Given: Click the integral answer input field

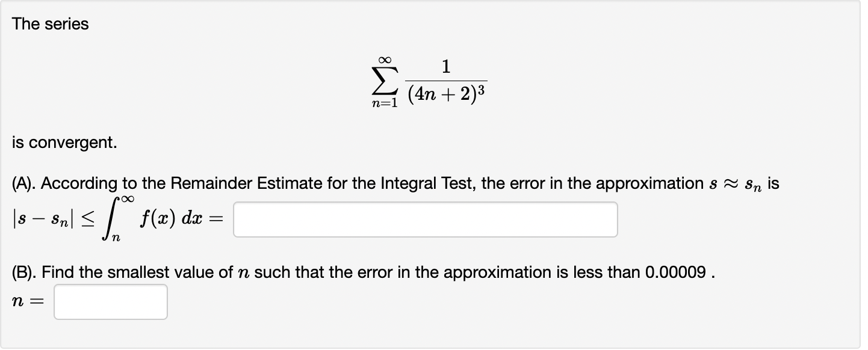Looking at the screenshot, I should point(426,220).
